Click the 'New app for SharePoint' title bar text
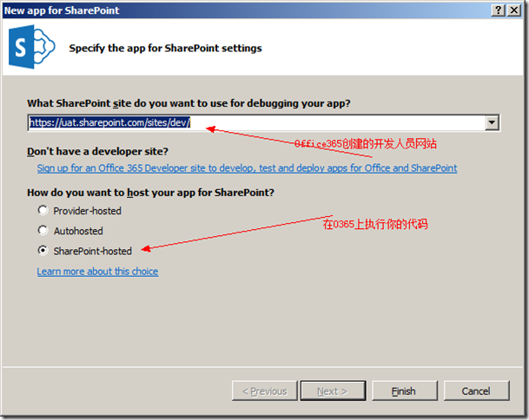The width and height of the screenshot is (529, 420). [x=62, y=10]
